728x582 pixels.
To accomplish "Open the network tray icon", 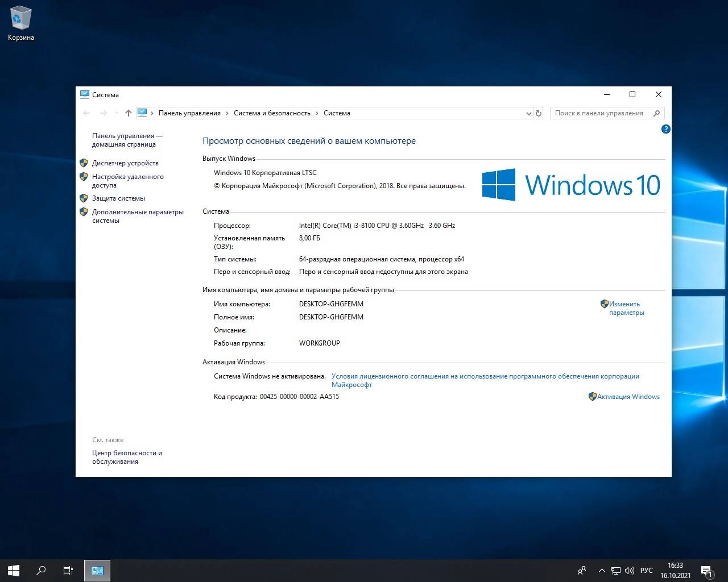I will coord(616,571).
